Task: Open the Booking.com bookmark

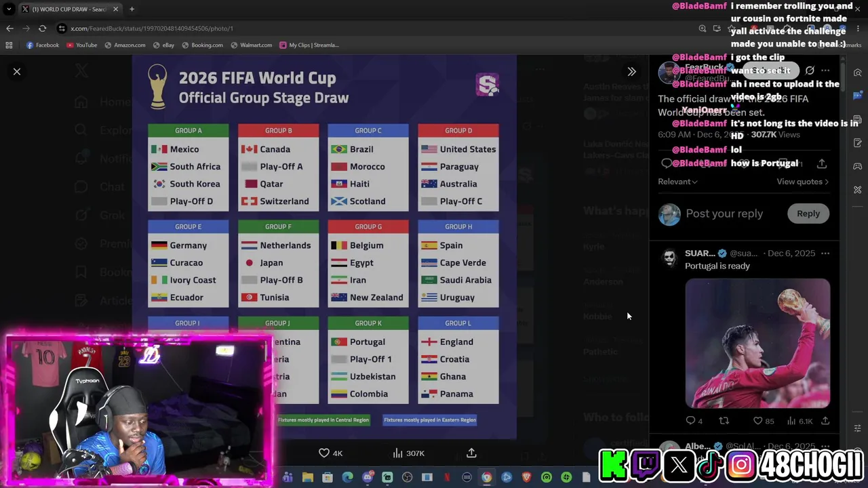Action: [202, 45]
